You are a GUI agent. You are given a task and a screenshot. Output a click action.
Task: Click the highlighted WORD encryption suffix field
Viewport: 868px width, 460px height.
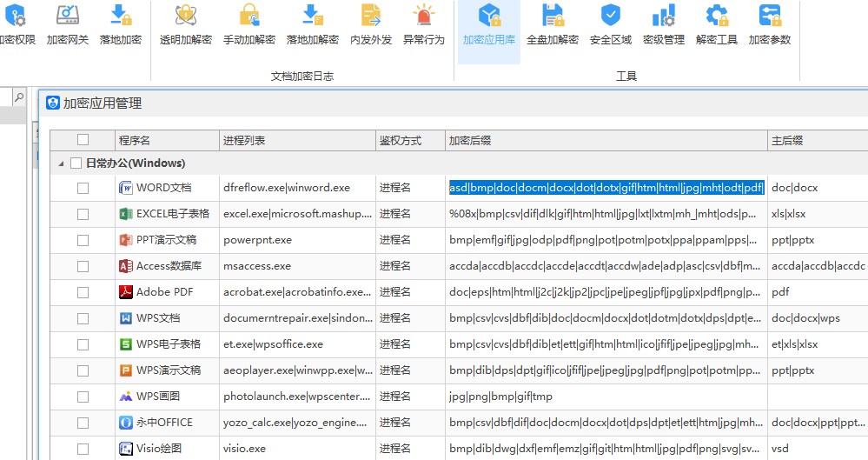606,188
